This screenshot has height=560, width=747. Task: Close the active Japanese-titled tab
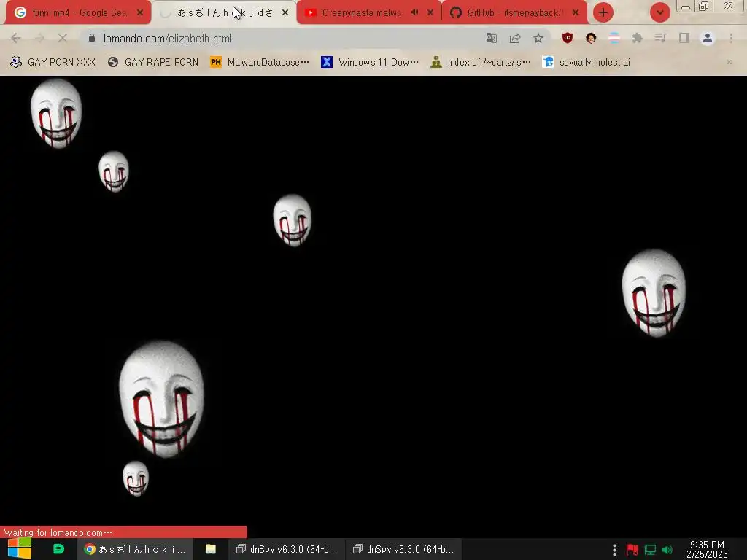285,13
